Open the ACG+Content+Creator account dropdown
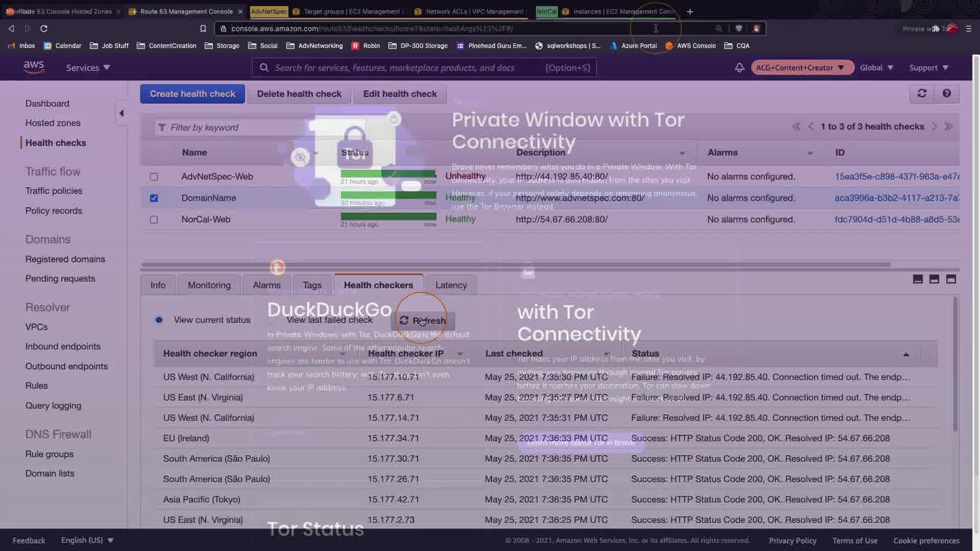 (x=801, y=68)
